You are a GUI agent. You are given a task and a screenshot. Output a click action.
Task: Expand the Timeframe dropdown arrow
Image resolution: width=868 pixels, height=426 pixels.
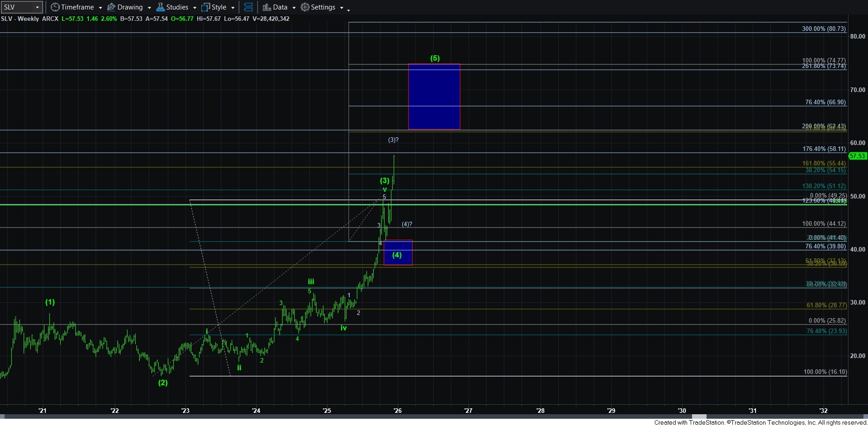(x=100, y=8)
